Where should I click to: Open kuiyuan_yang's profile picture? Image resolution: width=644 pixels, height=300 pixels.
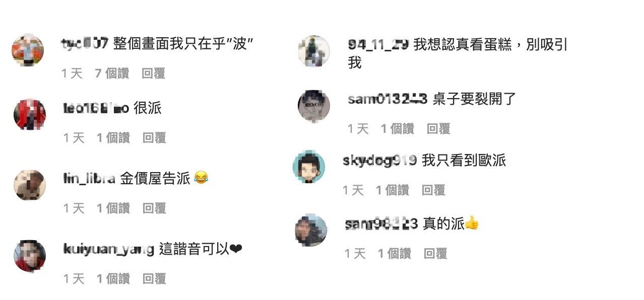[x=30, y=256]
